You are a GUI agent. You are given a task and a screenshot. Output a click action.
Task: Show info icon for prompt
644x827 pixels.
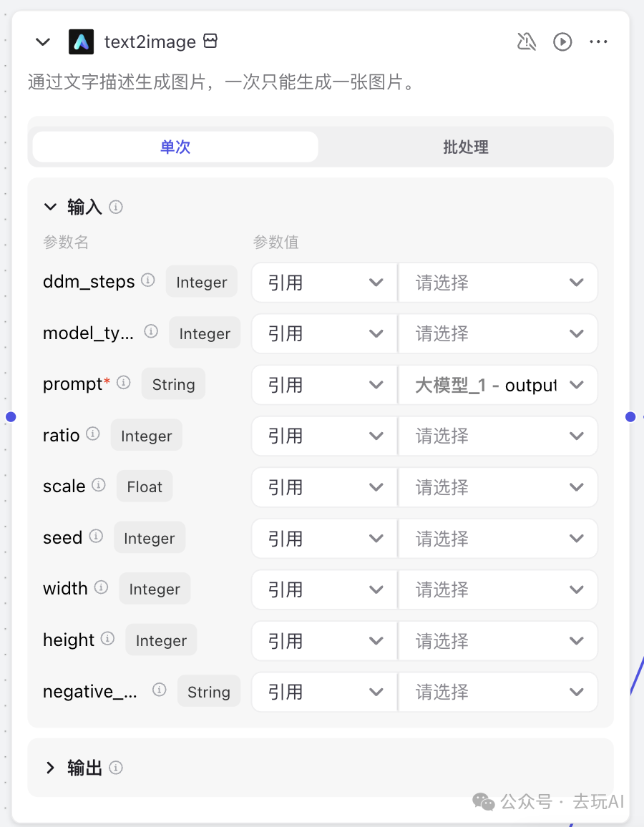pyautogui.click(x=124, y=383)
